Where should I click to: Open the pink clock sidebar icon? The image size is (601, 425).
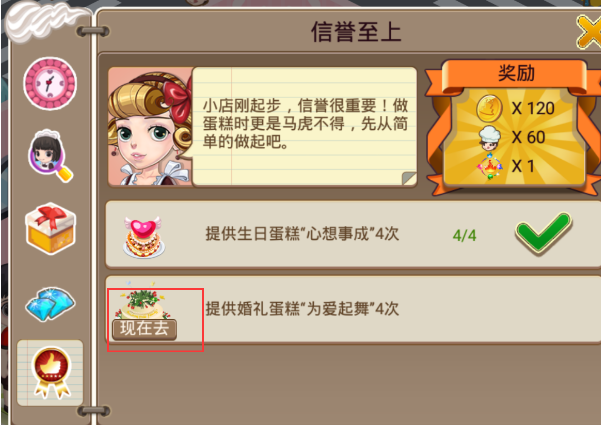click(50, 84)
